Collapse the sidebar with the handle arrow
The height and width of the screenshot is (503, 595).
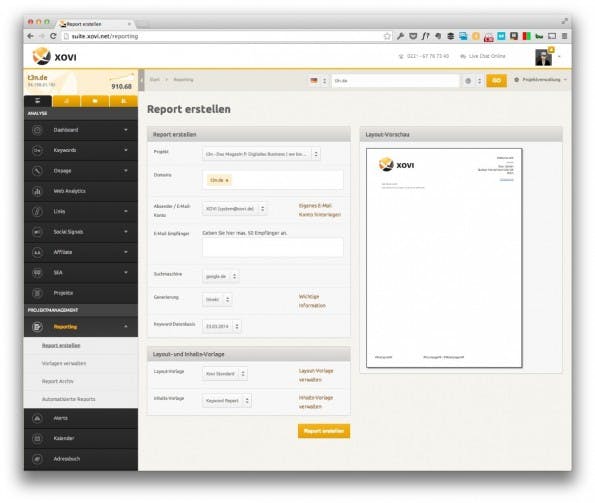point(141,80)
